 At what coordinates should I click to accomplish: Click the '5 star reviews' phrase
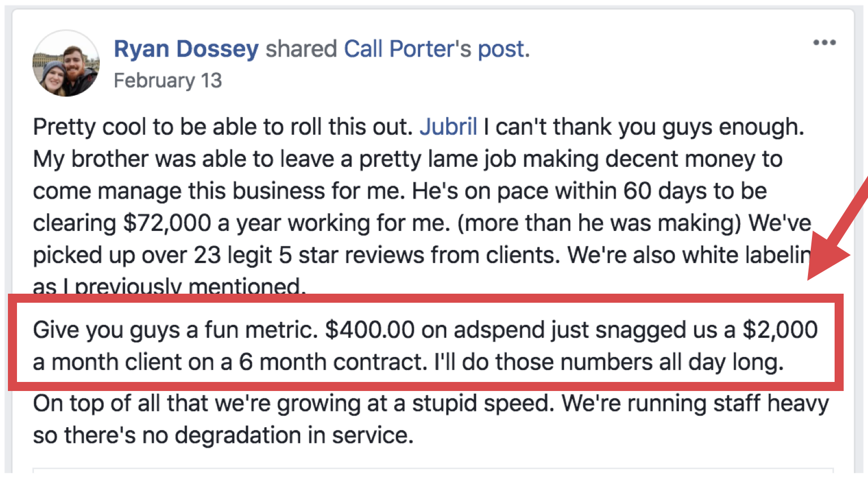tap(352, 255)
